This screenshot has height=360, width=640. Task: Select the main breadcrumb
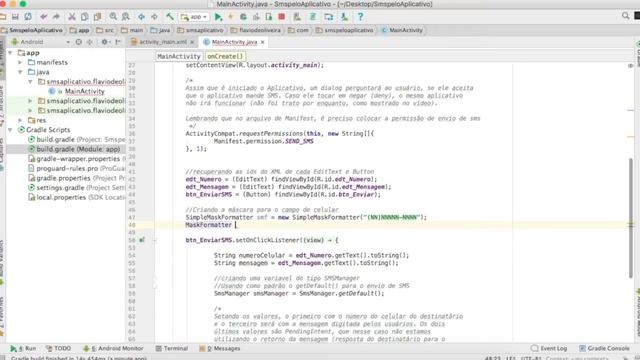click(x=132, y=30)
